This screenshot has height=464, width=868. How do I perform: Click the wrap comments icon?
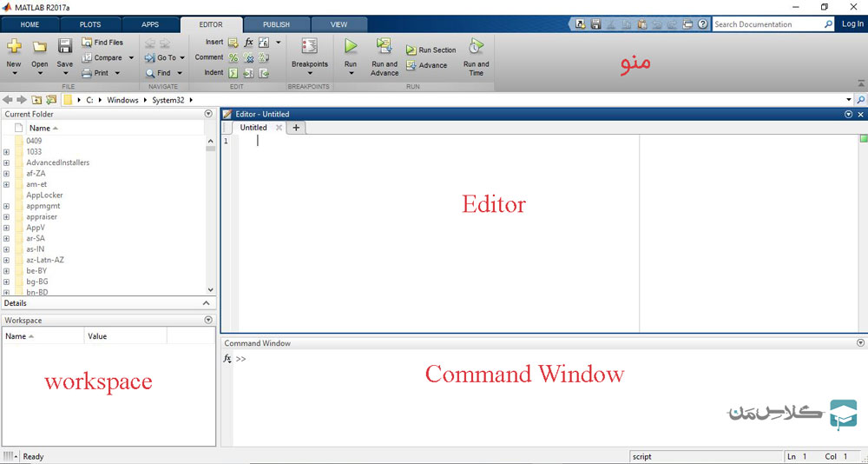pyautogui.click(x=264, y=57)
